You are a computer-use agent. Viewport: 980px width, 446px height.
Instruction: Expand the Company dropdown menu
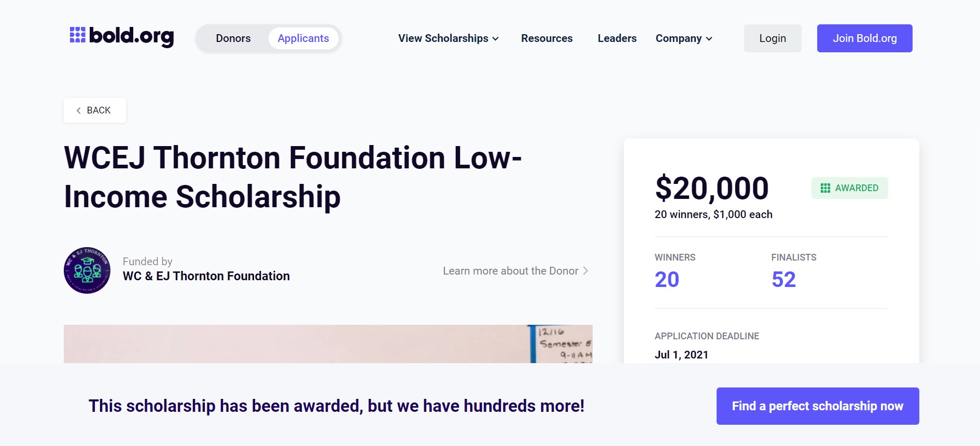click(683, 38)
